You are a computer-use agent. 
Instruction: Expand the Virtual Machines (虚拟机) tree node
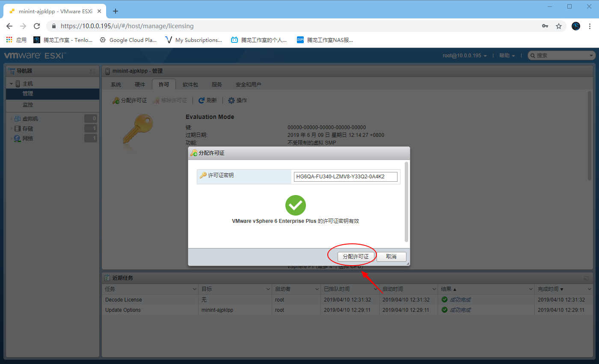point(12,118)
